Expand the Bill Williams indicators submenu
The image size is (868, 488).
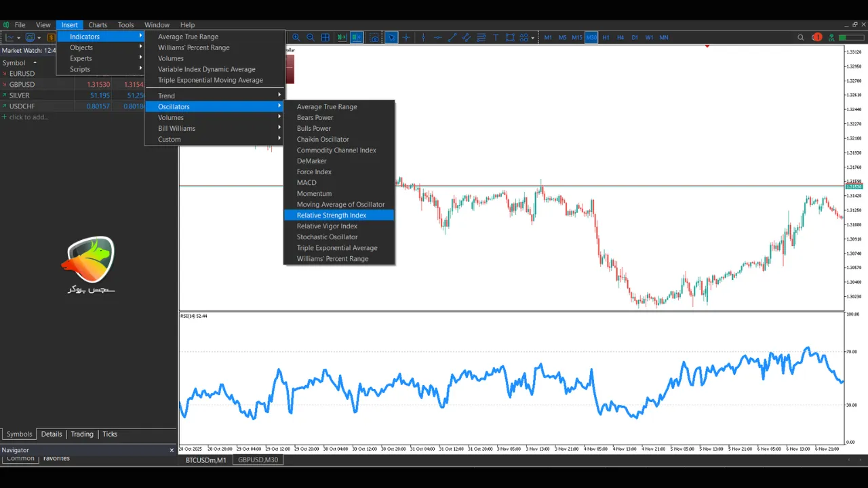point(177,128)
